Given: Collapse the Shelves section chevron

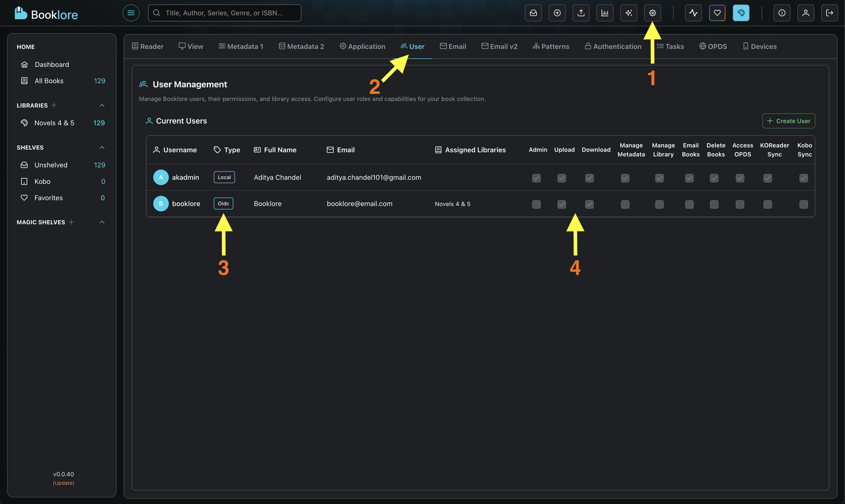Looking at the screenshot, I should click(102, 148).
